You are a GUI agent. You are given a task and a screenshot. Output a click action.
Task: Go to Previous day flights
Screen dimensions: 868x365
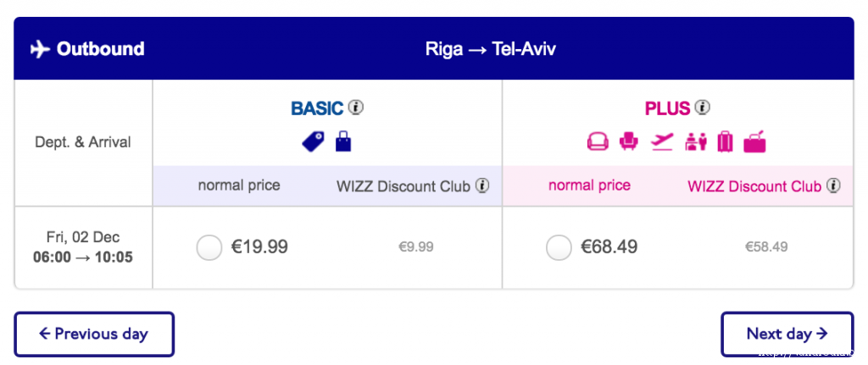click(94, 334)
